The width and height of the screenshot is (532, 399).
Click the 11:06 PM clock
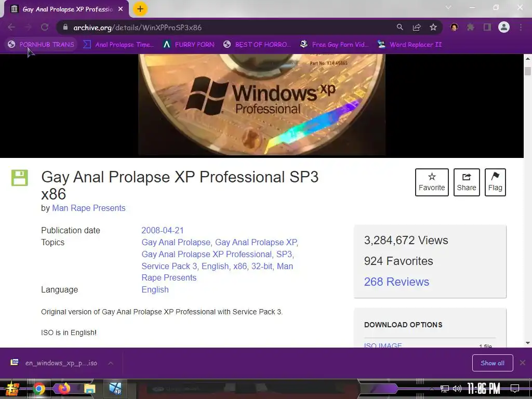(484, 389)
